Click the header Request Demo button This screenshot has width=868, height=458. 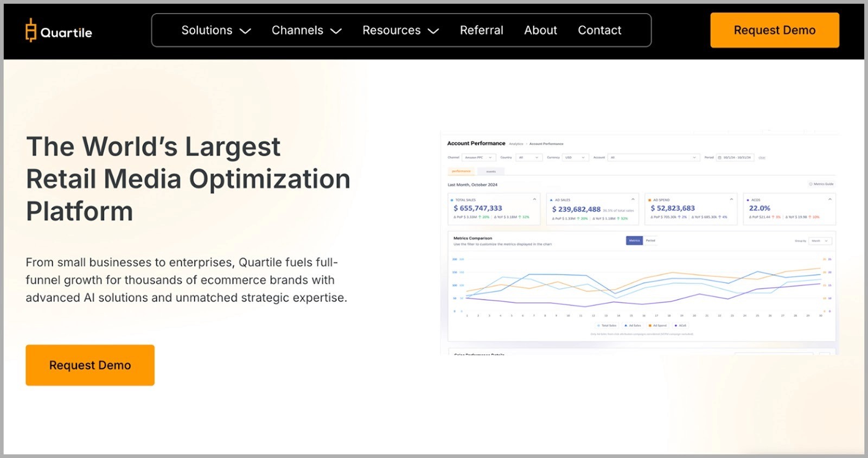coord(775,30)
